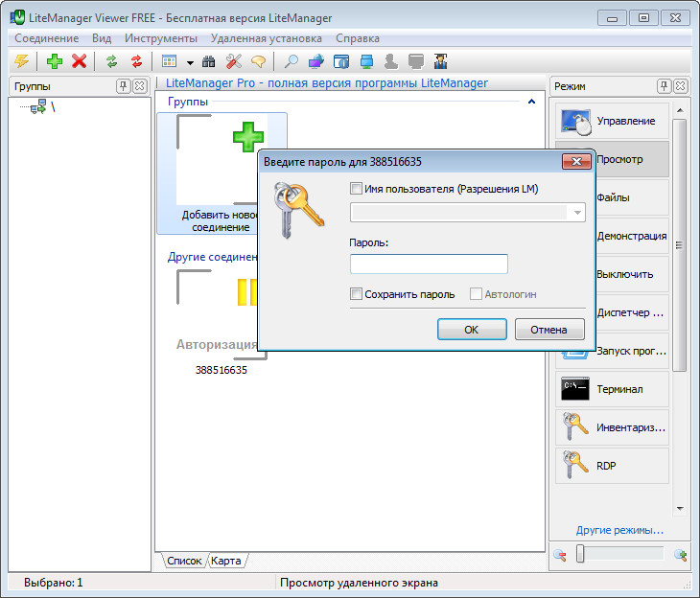Click the speech bubble chat icon

259,61
